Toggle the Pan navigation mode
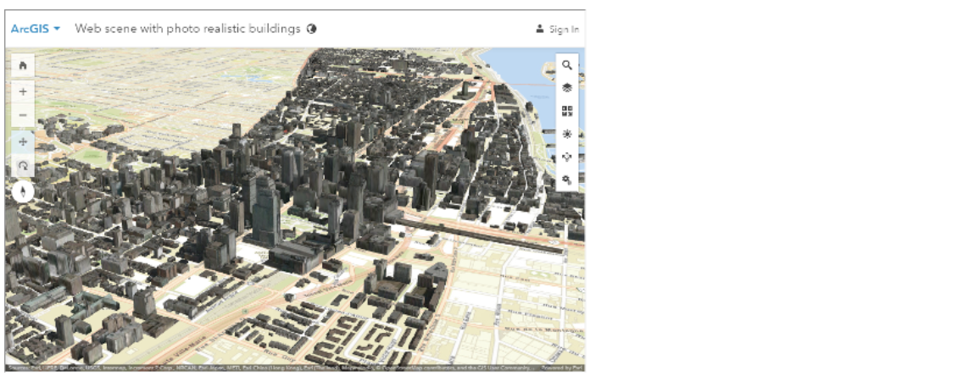 22,142
